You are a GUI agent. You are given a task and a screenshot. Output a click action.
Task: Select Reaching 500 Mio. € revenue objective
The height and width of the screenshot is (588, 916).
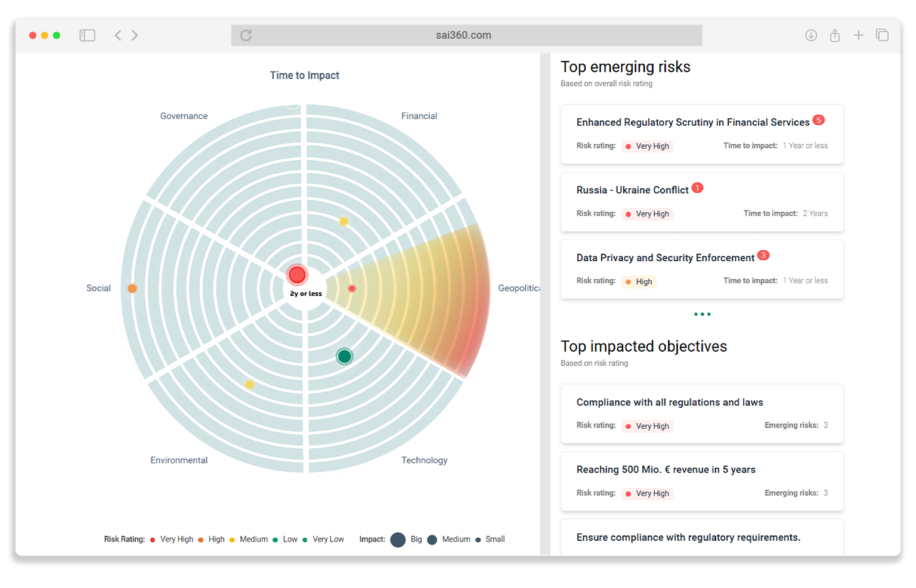pos(701,481)
